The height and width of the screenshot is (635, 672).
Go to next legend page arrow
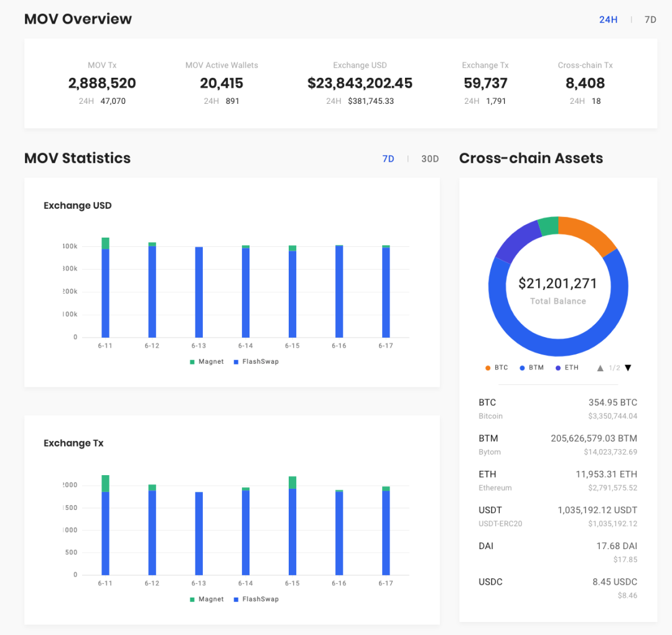[628, 368]
